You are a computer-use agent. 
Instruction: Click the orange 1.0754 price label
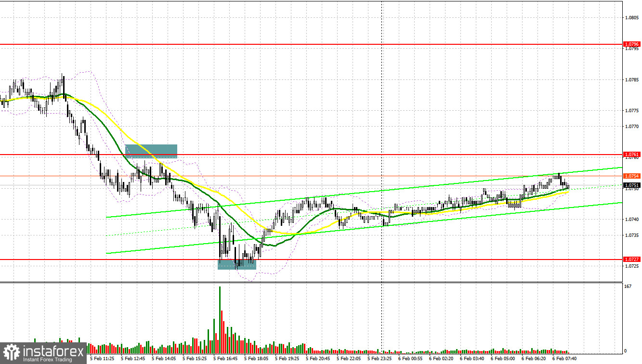pyautogui.click(x=631, y=176)
